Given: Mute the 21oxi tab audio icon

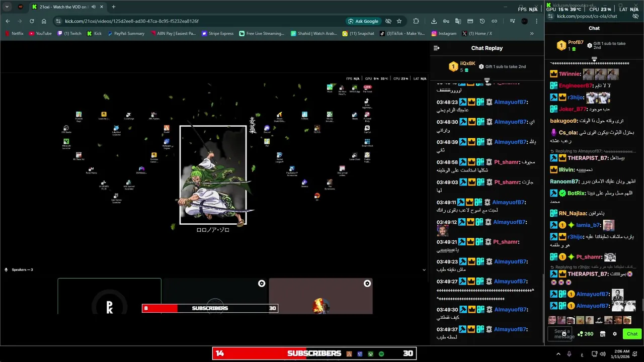Looking at the screenshot, I should click(x=94, y=7).
